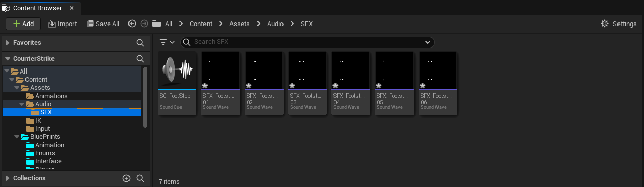This screenshot has height=187, width=644.
Task: Select SFX_Footstep 04 Sound Wave asset
Action: (x=351, y=83)
